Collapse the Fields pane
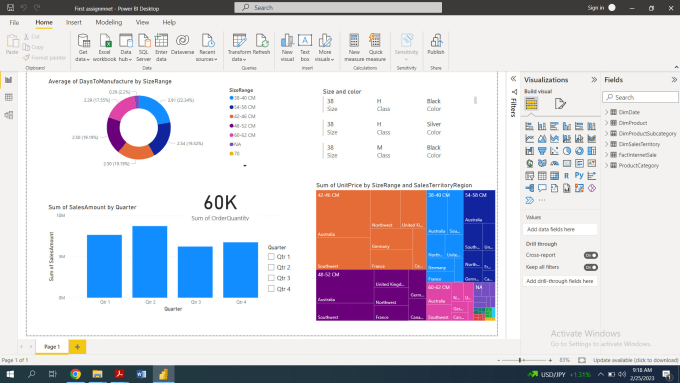 (x=674, y=80)
